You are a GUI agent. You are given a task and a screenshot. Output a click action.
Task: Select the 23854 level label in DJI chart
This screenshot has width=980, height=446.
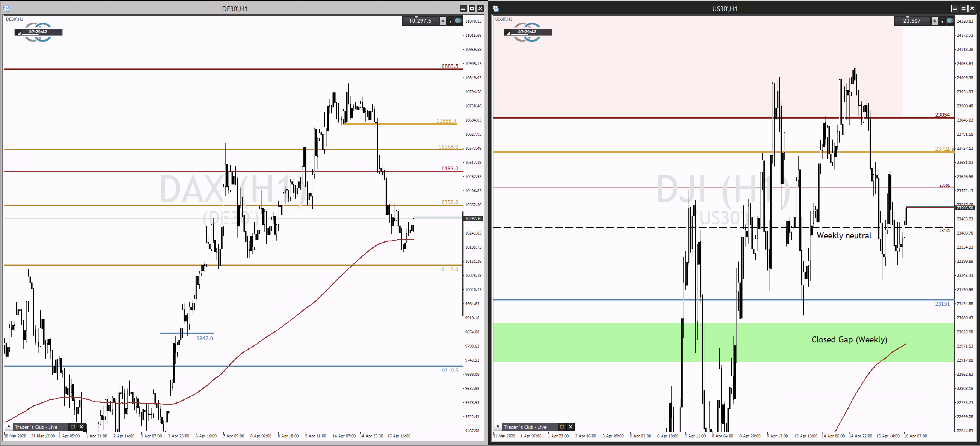pyautogui.click(x=942, y=114)
